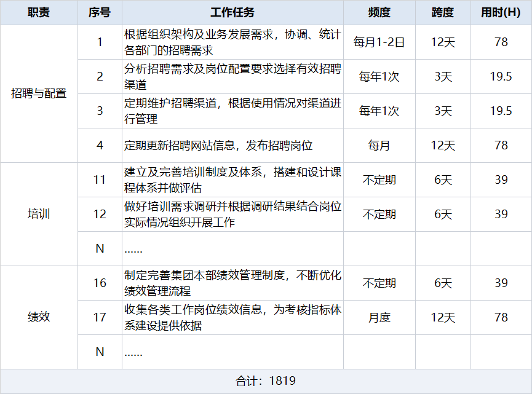
Task: Click hours value 39 for task 12
Action: point(501,215)
